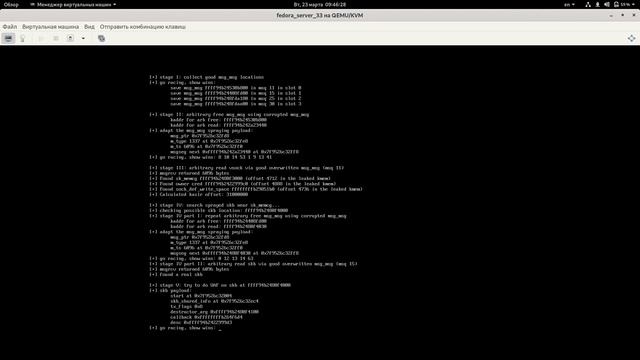Viewport: 640px width, 360px height.
Task: Shut down the virtual machine power button
Action: (70, 38)
